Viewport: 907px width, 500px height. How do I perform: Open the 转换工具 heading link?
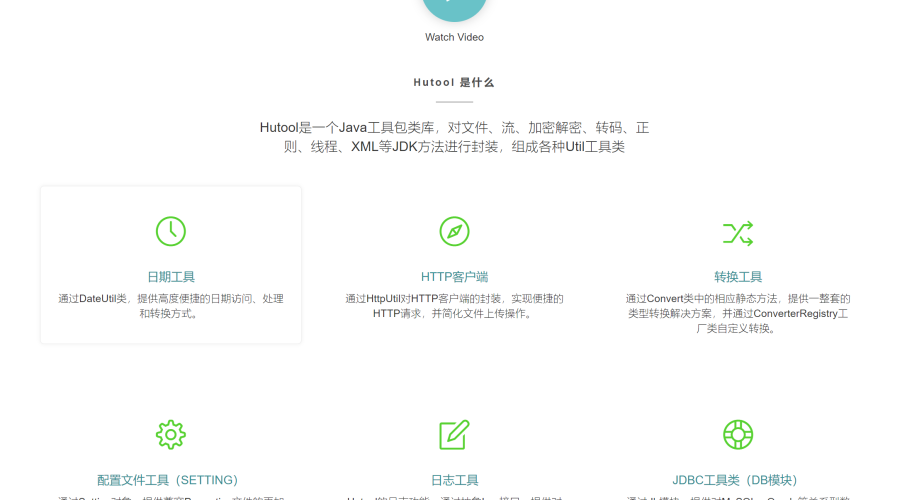pos(738,277)
